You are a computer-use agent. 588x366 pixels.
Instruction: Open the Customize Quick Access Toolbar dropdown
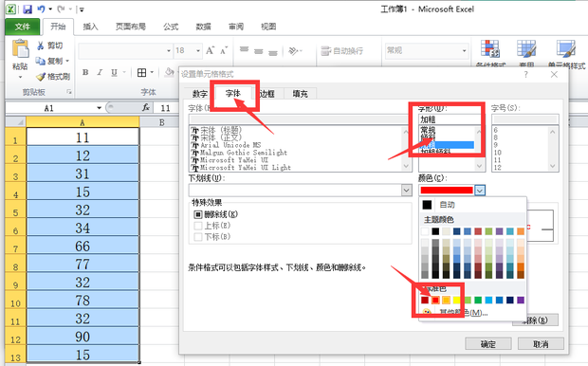(82, 9)
